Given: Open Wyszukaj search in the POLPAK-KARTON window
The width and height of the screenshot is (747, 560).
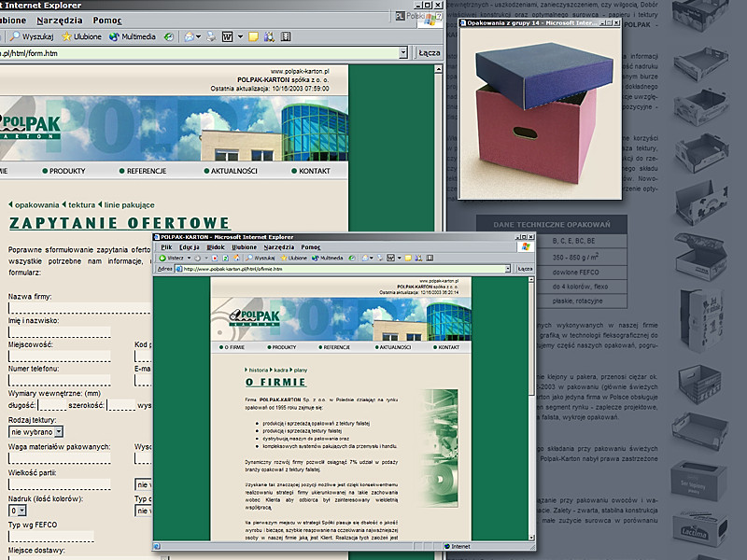Looking at the screenshot, I should coord(260,259).
